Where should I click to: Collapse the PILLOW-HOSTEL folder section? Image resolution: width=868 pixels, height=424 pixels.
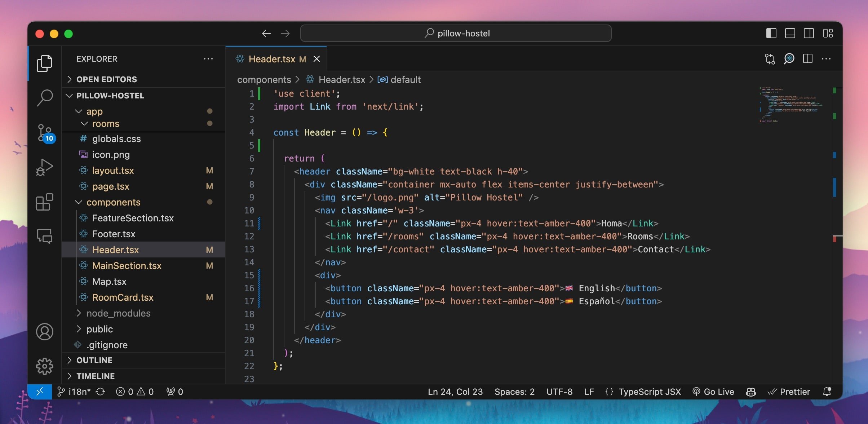pyautogui.click(x=143, y=96)
